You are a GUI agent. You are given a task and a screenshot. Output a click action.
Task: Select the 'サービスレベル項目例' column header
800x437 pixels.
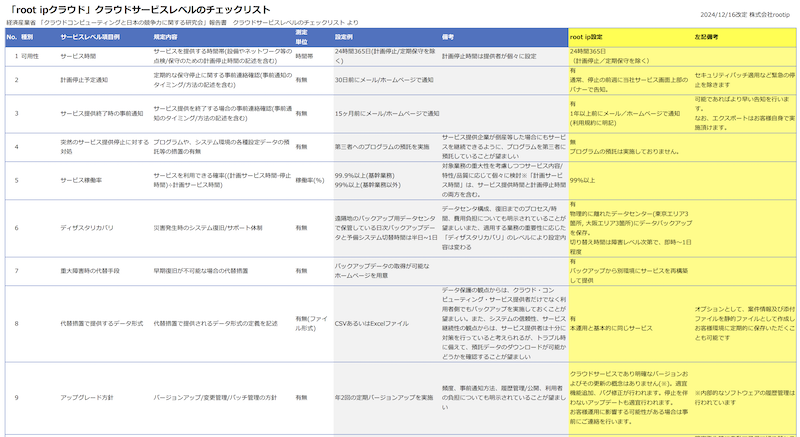(90, 37)
